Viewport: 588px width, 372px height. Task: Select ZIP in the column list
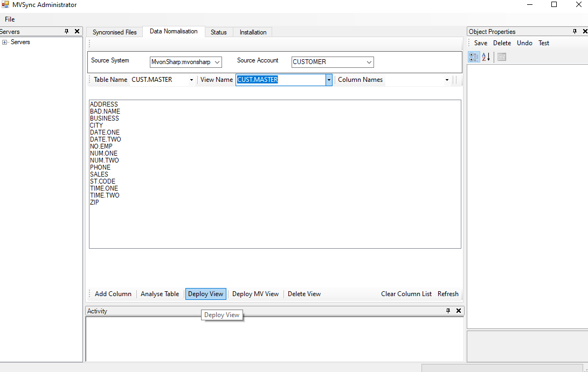point(94,202)
